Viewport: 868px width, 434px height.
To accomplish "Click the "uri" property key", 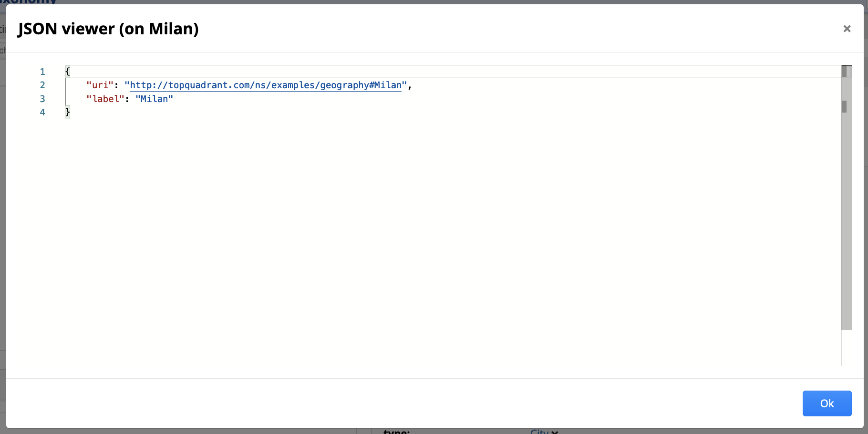I will [x=99, y=85].
